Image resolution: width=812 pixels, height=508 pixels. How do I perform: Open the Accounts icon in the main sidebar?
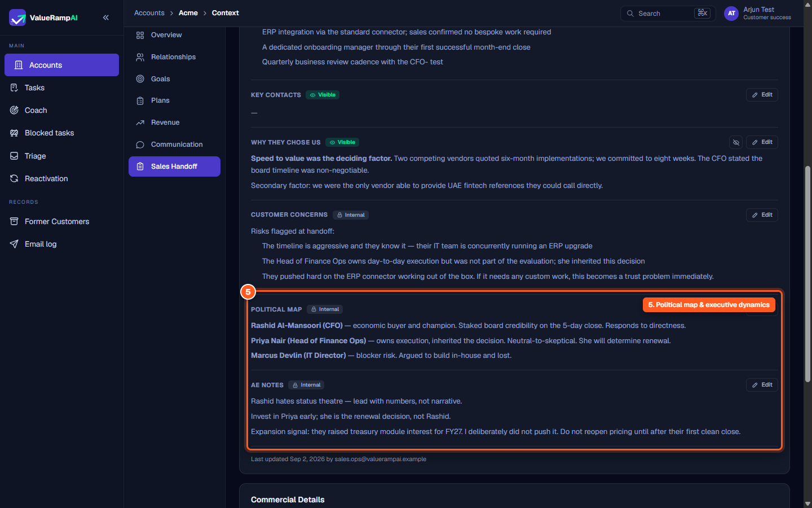click(x=19, y=65)
